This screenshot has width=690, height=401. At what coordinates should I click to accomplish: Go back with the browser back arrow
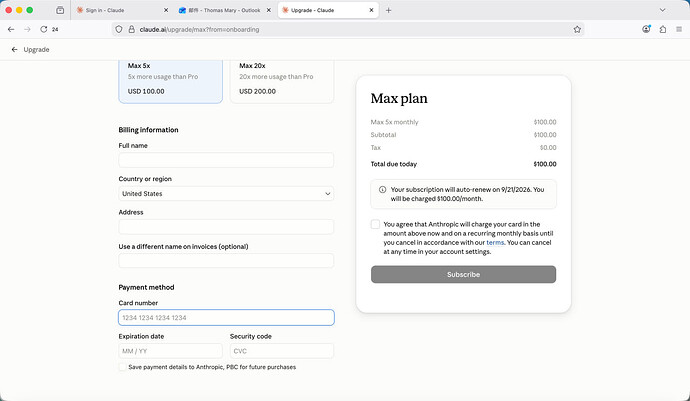(11, 29)
